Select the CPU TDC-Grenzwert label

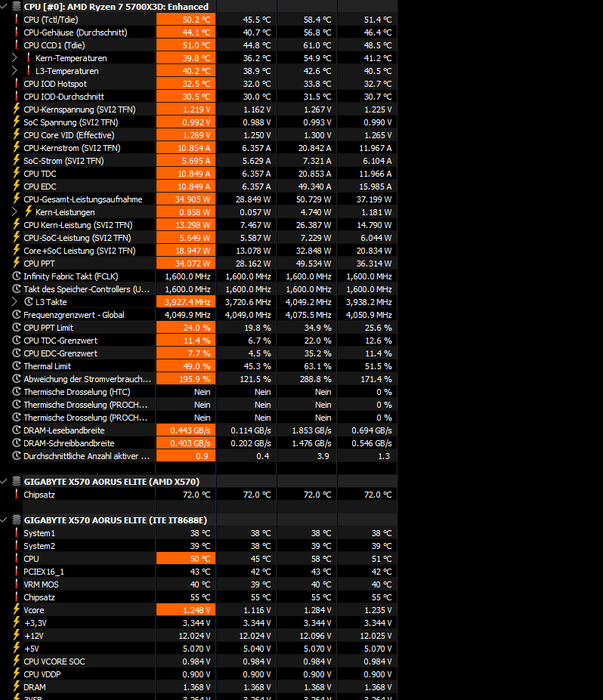tap(60, 341)
